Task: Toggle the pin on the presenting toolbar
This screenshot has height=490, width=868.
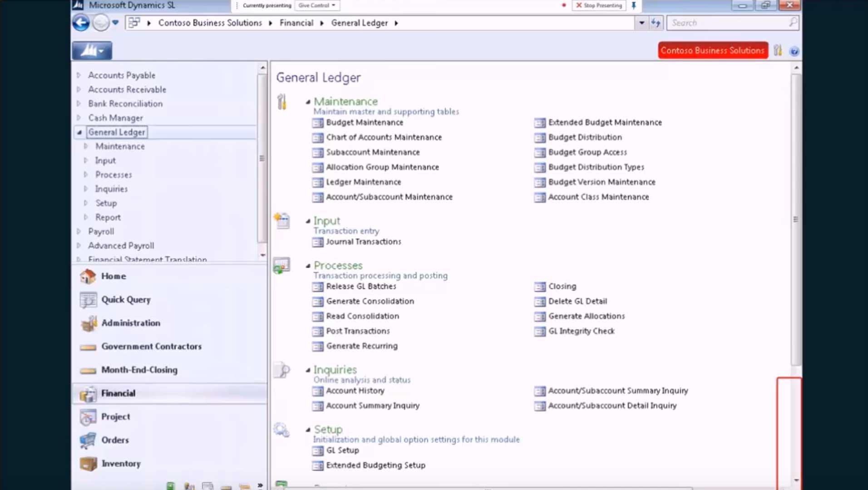Action: (634, 5)
